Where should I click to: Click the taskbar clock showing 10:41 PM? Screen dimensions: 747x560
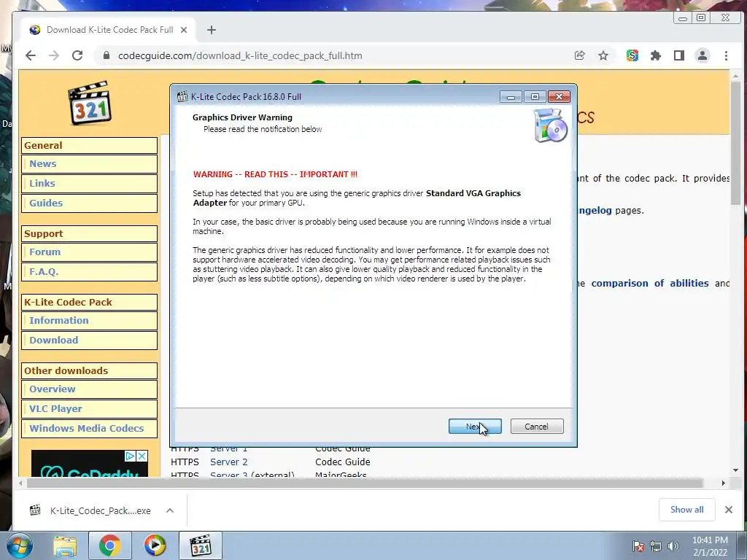[x=710, y=546]
